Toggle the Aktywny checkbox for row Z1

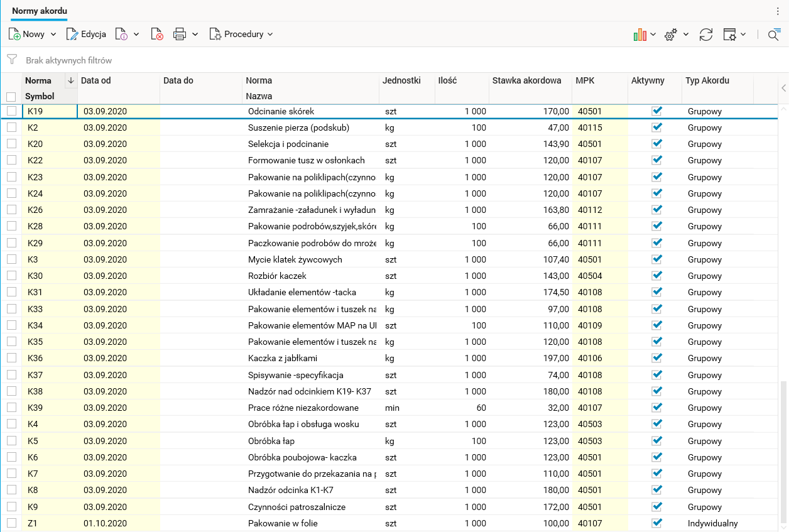point(657,523)
